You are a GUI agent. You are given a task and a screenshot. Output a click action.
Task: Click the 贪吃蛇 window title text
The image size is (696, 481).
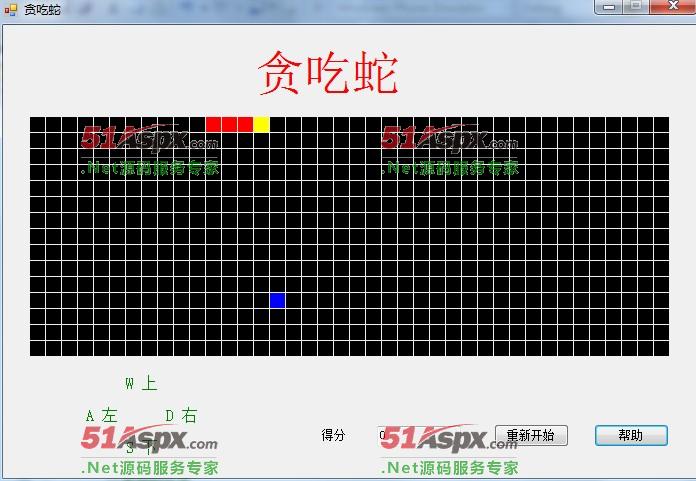42,9
